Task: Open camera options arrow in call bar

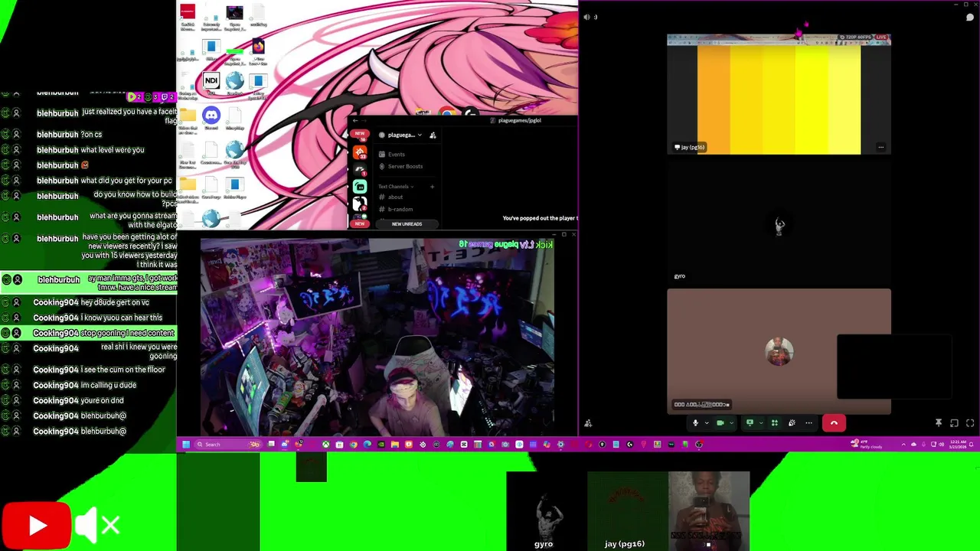Action: tap(731, 422)
